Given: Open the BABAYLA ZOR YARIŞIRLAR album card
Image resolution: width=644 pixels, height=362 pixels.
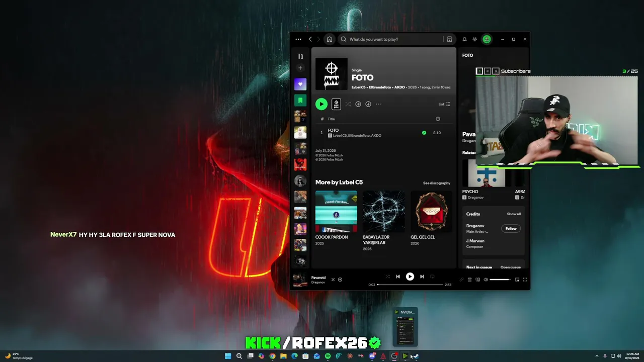Looking at the screenshot, I should click(384, 221).
